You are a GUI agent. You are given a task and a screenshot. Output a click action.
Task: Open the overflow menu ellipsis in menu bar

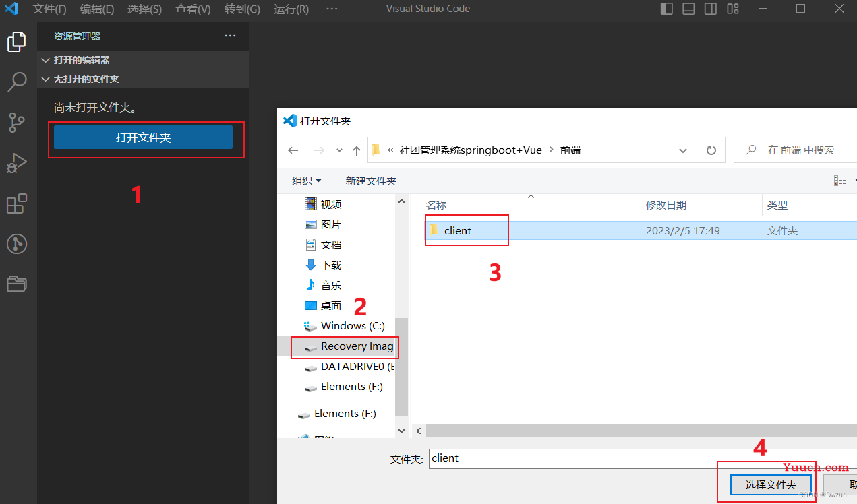(332, 9)
